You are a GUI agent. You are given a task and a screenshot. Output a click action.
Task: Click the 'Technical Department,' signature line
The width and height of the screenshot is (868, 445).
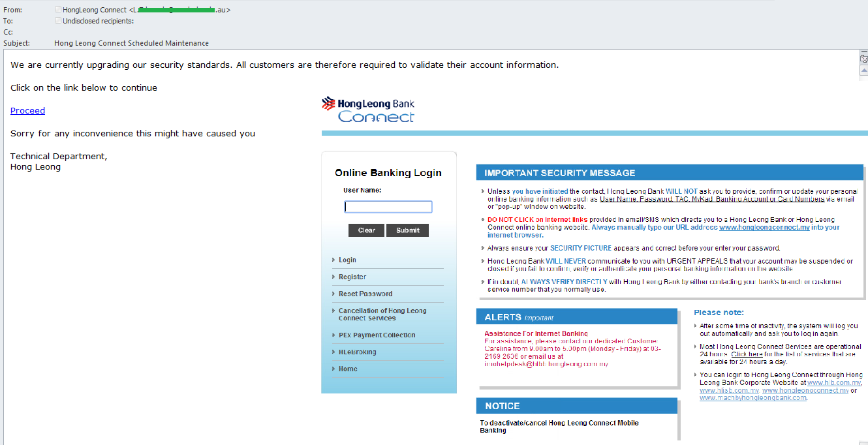59,157
